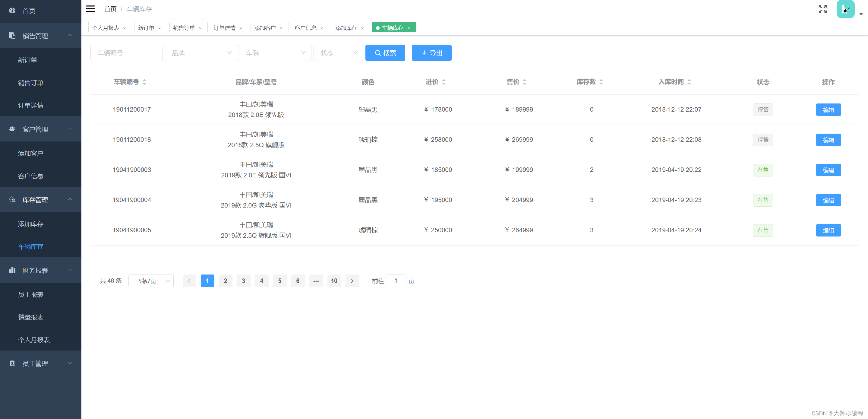Go to next page arrow

point(352,281)
